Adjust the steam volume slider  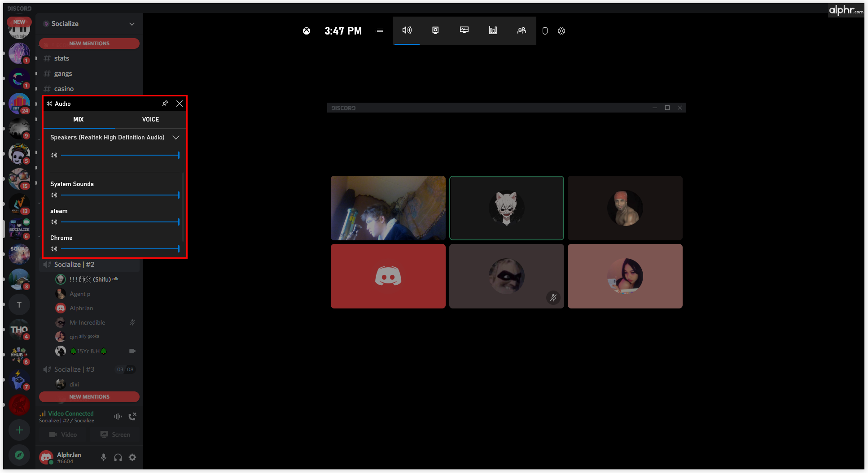[120, 222]
